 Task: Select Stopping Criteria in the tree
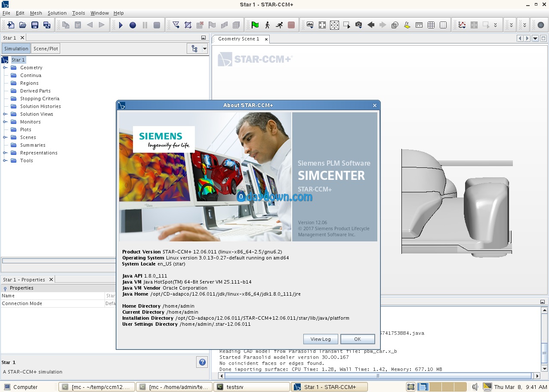(x=40, y=99)
